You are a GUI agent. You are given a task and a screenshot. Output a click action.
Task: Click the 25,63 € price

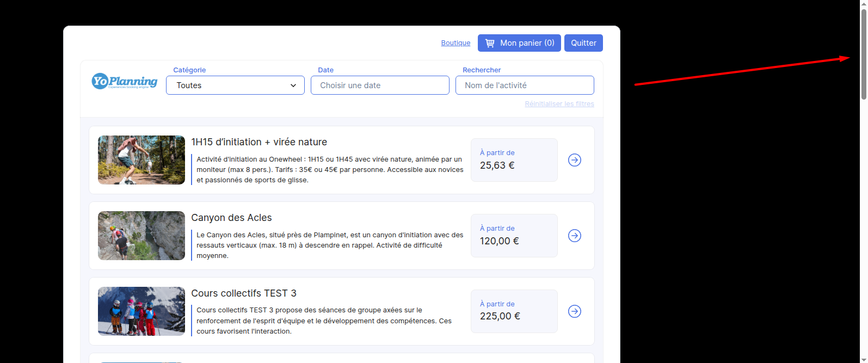tap(497, 165)
